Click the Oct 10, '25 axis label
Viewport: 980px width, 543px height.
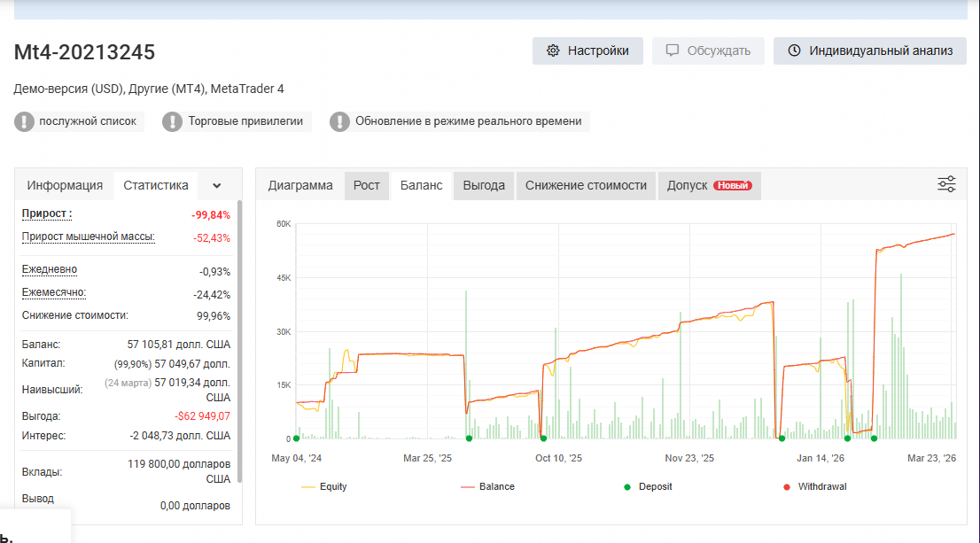click(558, 458)
